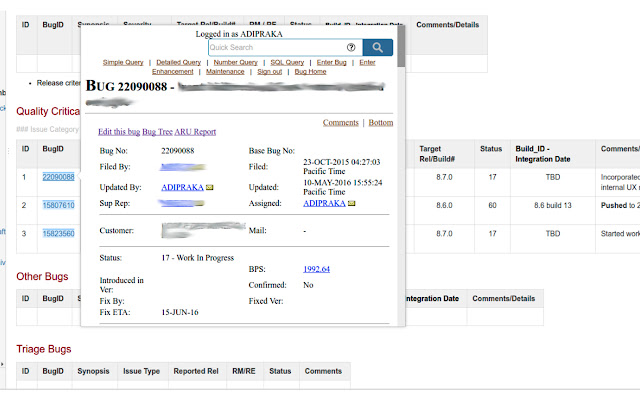Jump to the Comments link
640x400 pixels.
point(340,122)
